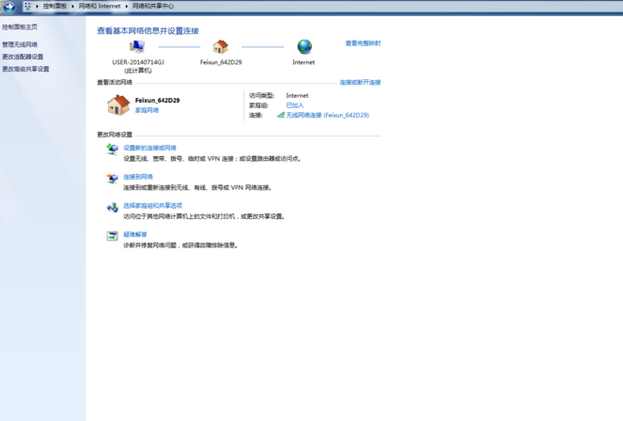Open 更改高级共享设置 in the sidebar
The image size is (623, 421).
tap(25, 69)
